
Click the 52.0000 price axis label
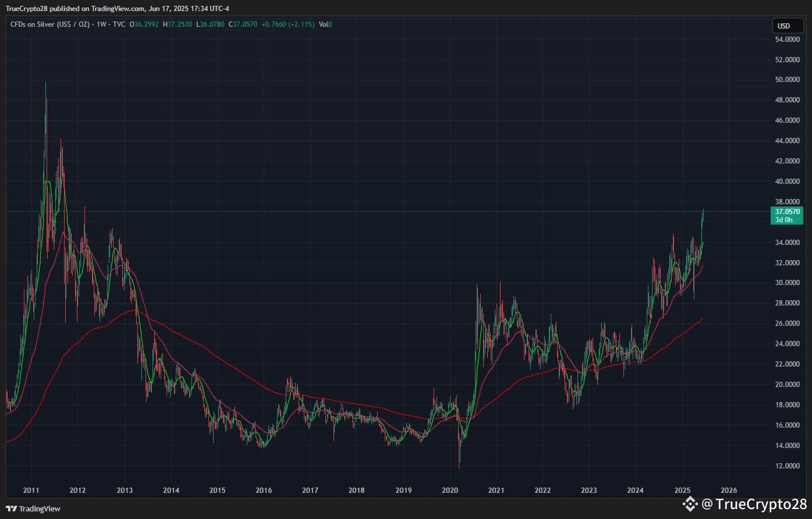click(x=786, y=60)
